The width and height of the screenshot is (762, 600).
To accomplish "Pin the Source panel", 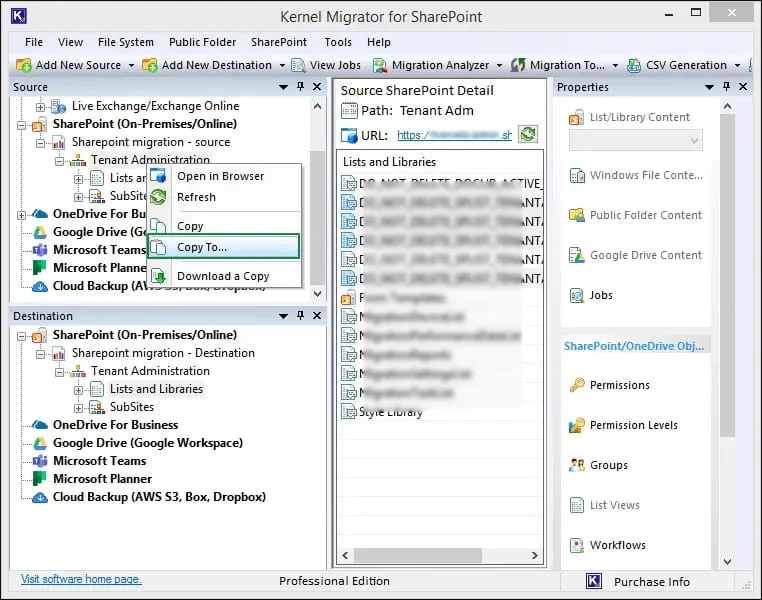I will 300,86.
